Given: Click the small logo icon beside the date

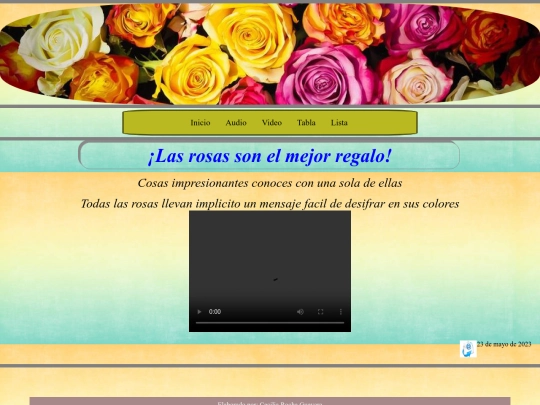Looking at the screenshot, I should [x=468, y=349].
